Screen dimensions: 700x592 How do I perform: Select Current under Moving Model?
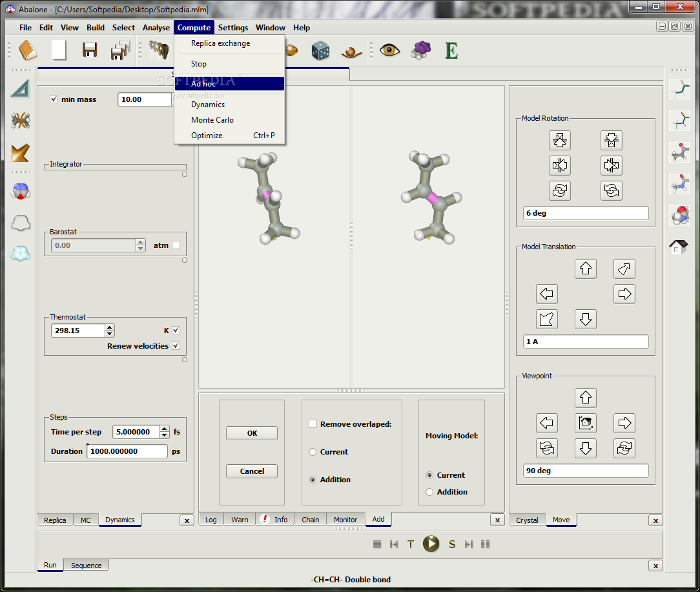(x=429, y=475)
